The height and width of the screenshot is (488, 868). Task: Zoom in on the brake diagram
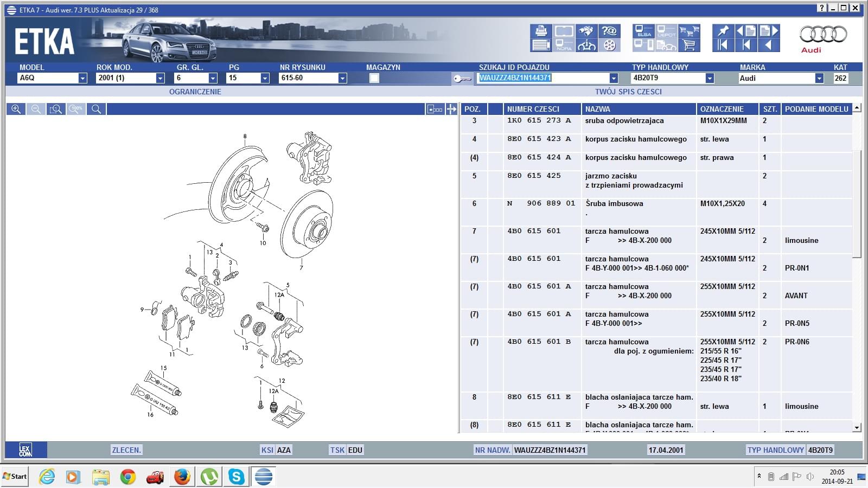tap(16, 109)
